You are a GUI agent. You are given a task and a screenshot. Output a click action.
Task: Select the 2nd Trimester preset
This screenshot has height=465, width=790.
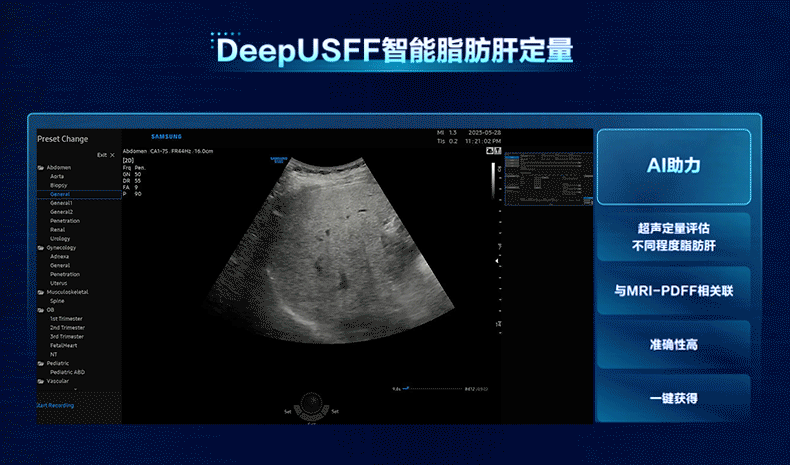(x=68, y=327)
